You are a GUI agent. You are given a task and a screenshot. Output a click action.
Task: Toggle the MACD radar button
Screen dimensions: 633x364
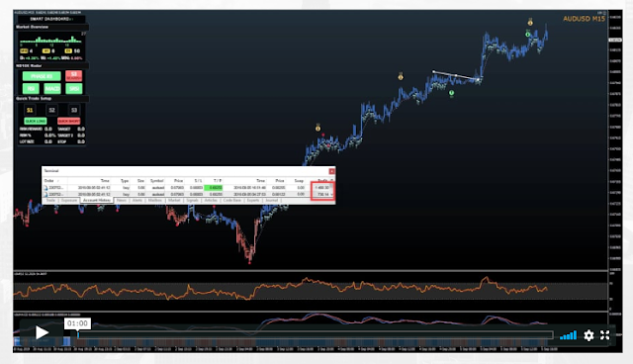click(52, 88)
